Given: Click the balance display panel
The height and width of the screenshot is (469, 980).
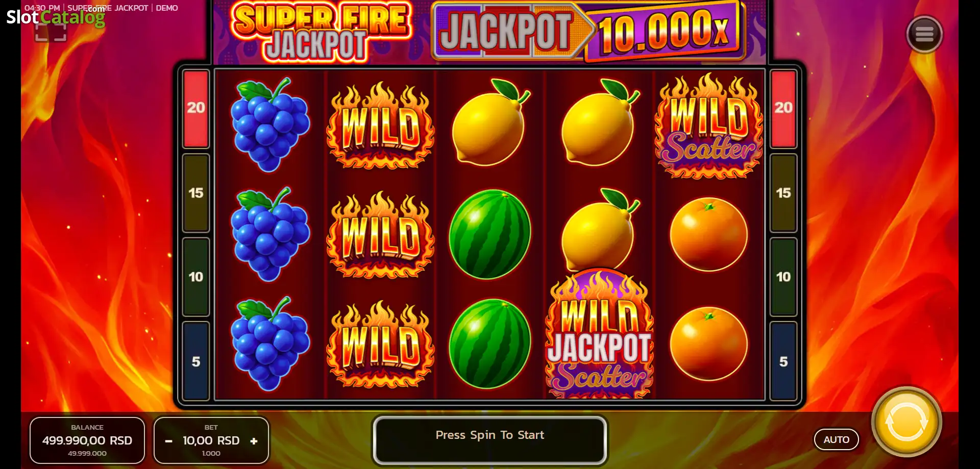Looking at the screenshot, I should pyautogui.click(x=87, y=440).
